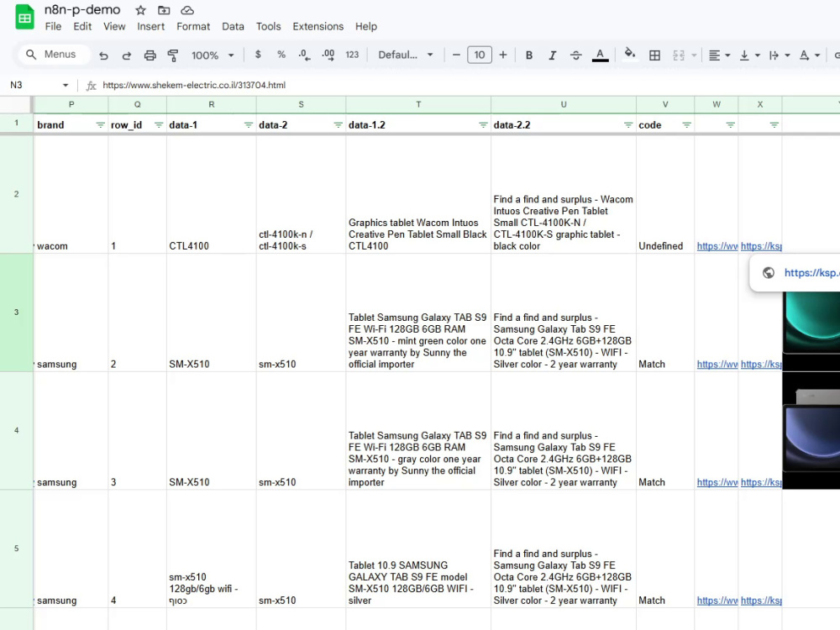Open the View menu
Image resolution: width=840 pixels, height=630 pixels.
click(114, 26)
